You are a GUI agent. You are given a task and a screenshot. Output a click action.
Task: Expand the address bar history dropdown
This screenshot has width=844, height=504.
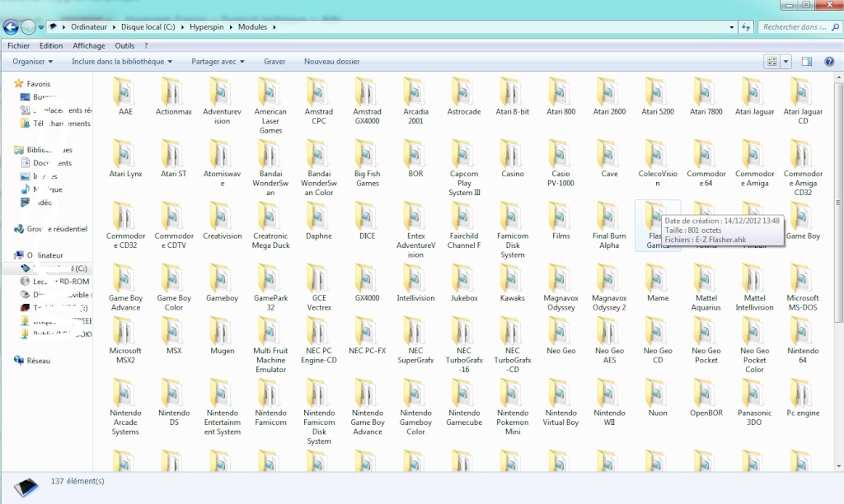tap(732, 27)
